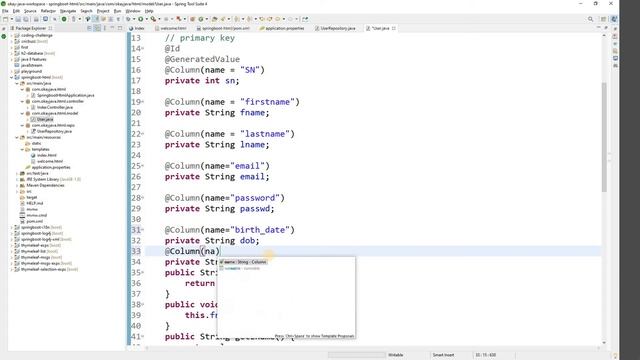Screen dimensions: 640x360
Task: Select User.java in Package Explorer
Action: (x=45, y=119)
